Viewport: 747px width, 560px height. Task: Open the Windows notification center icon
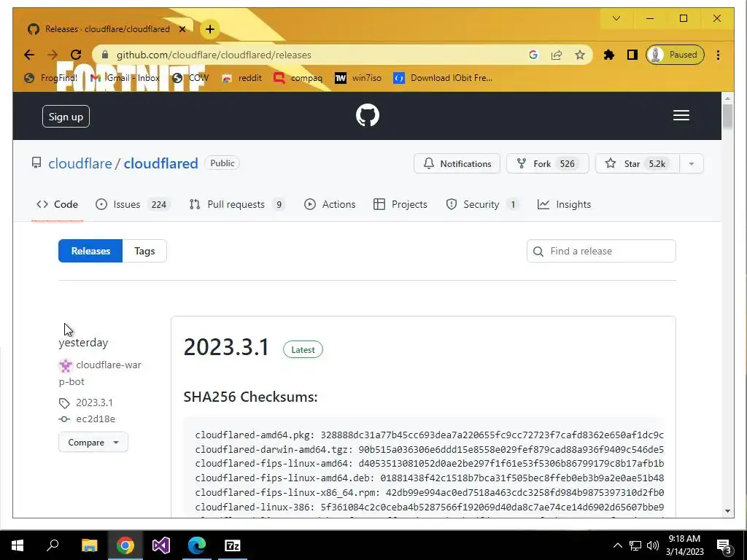click(x=724, y=546)
